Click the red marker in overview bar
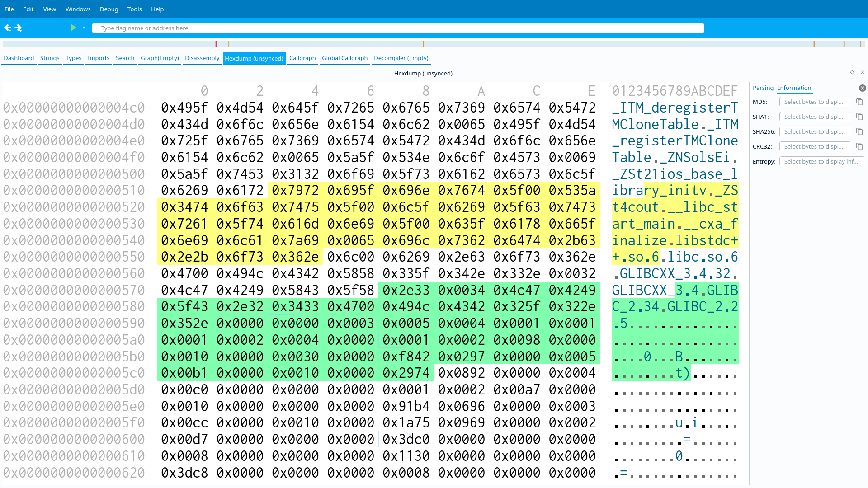Viewport: 868px width, 488px height. (216, 44)
